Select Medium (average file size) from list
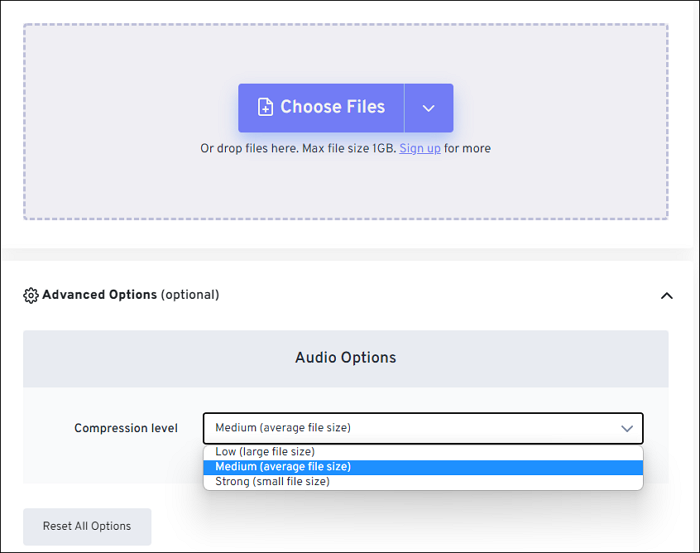The width and height of the screenshot is (700, 553). coord(283,467)
